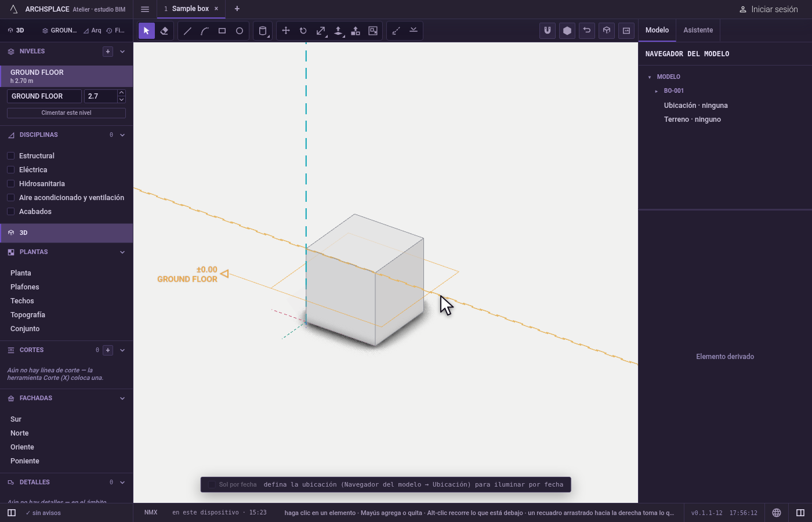The image size is (812, 522).
Task: Click the Cimentar este nivel button
Action: click(66, 113)
